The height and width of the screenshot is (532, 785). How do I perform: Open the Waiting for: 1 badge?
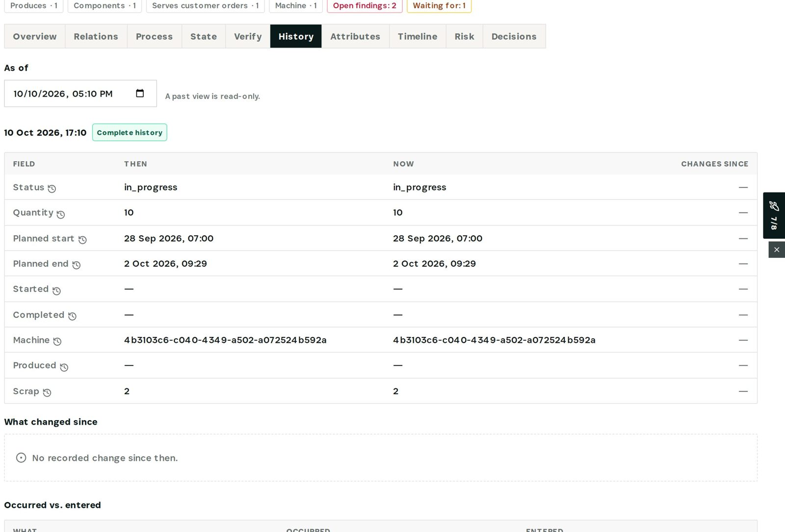point(439,6)
